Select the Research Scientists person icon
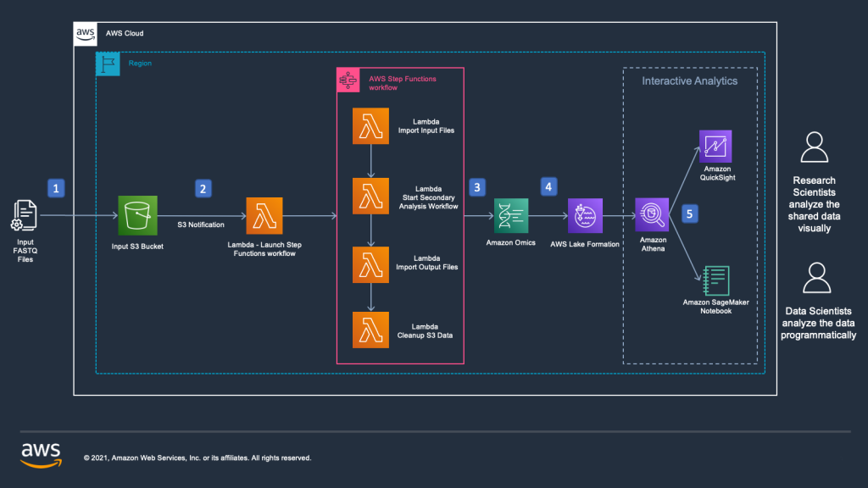The image size is (868, 488). coord(815,147)
